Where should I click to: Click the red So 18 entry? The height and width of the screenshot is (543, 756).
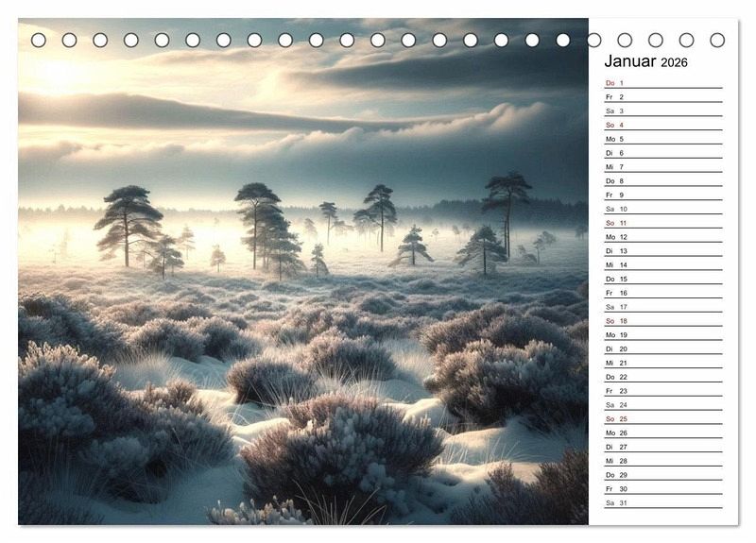tap(661, 321)
